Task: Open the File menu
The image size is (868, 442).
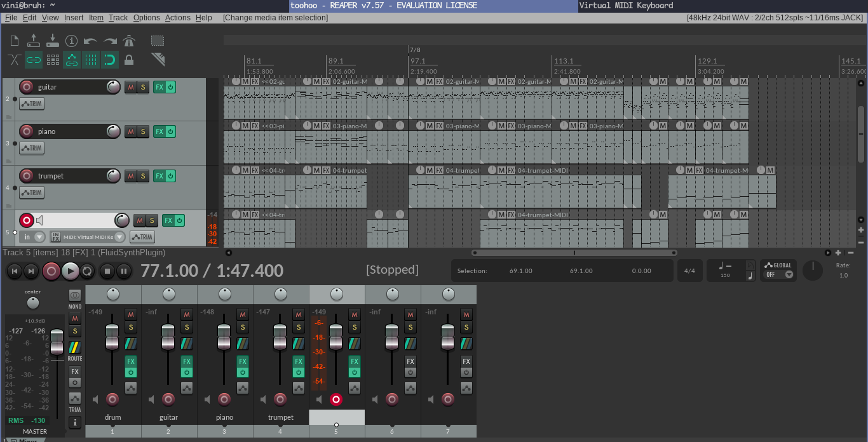Action: tap(11, 18)
